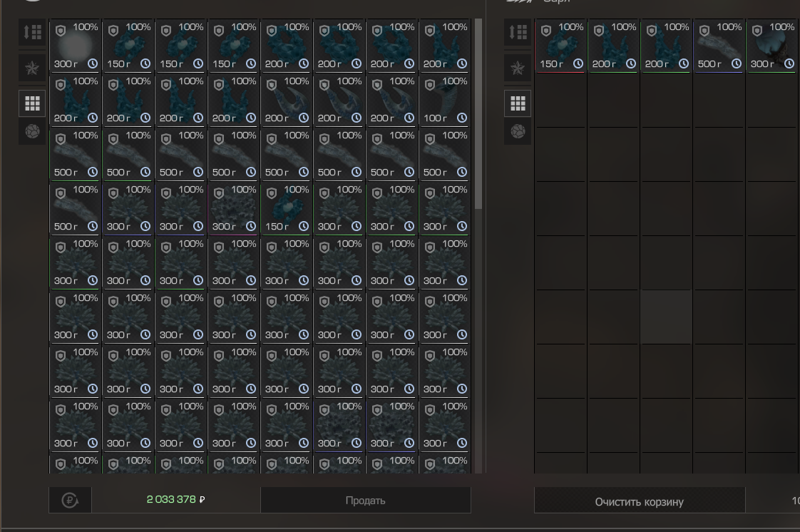Click the sort icon in the left inventory sidebar
800x532 pixels.
32,33
